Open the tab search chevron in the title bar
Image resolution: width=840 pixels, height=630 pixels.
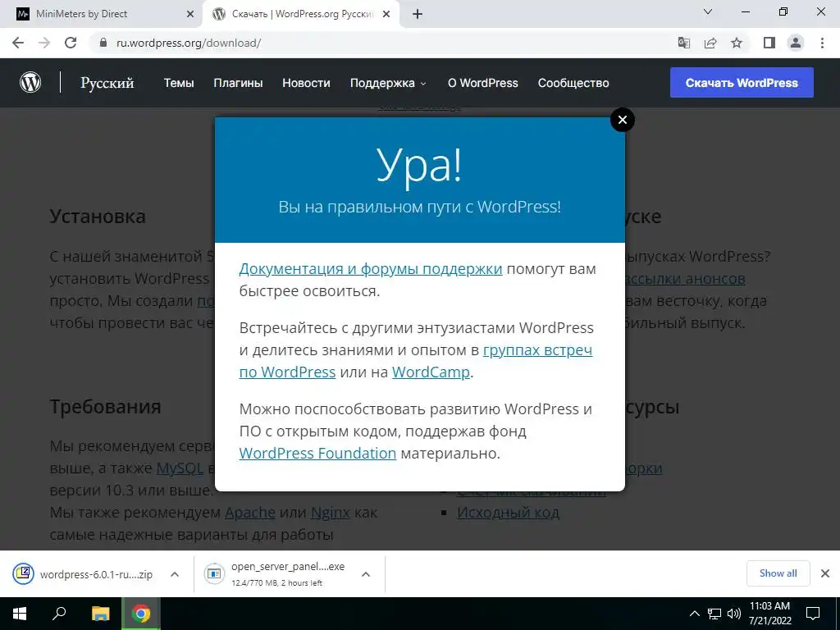coord(708,11)
